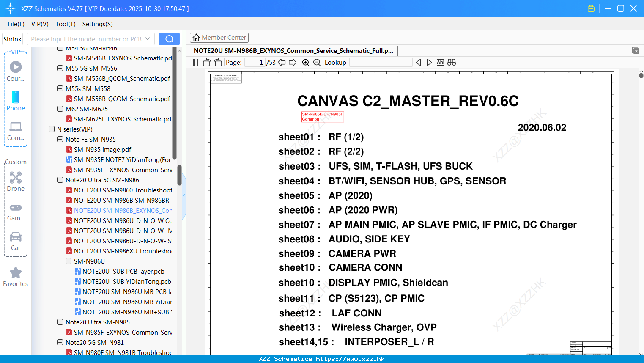
Task: Find next lookup result
Action: (429, 63)
